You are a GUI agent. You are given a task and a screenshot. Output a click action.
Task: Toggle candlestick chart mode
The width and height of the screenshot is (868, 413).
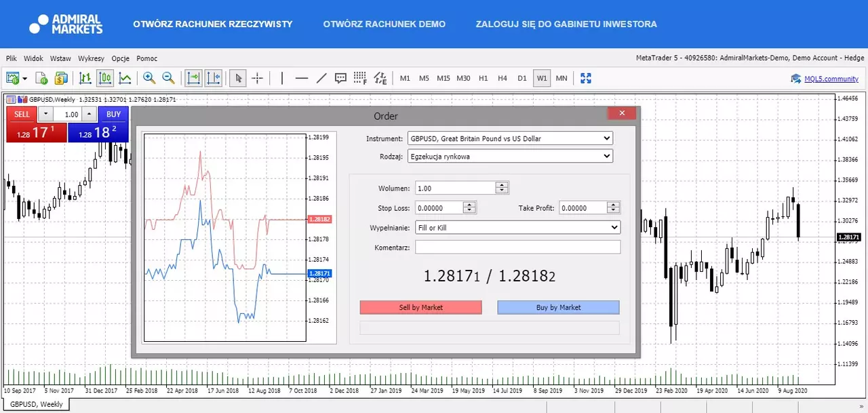click(x=105, y=78)
